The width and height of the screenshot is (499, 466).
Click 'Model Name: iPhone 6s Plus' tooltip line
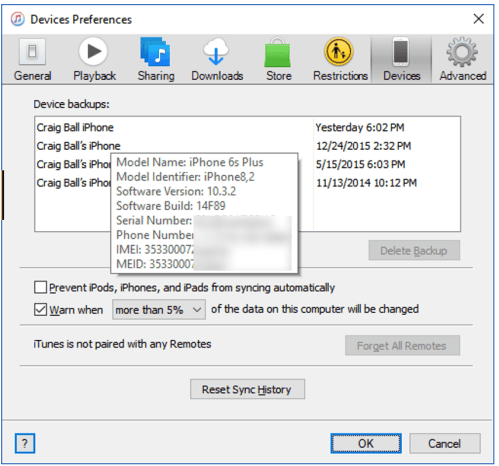click(190, 162)
